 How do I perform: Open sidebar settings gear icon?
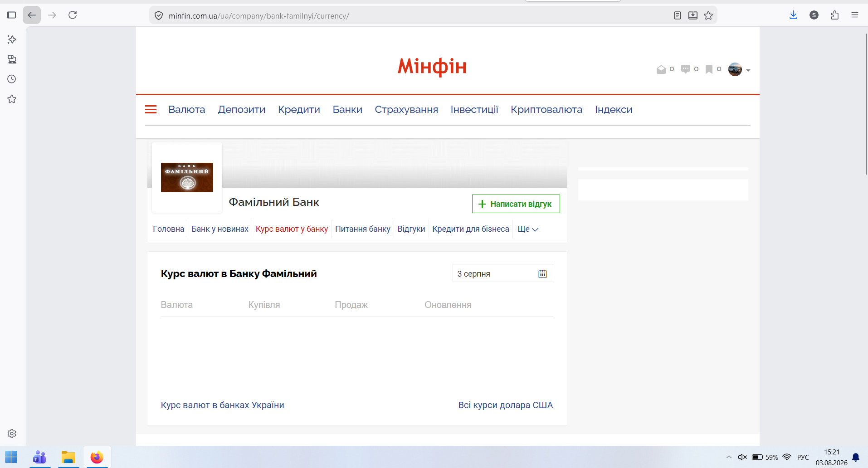click(12, 434)
